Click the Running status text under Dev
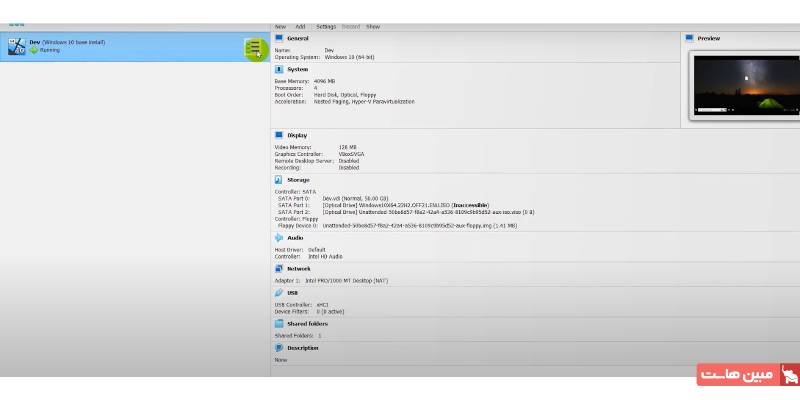 tap(49, 51)
